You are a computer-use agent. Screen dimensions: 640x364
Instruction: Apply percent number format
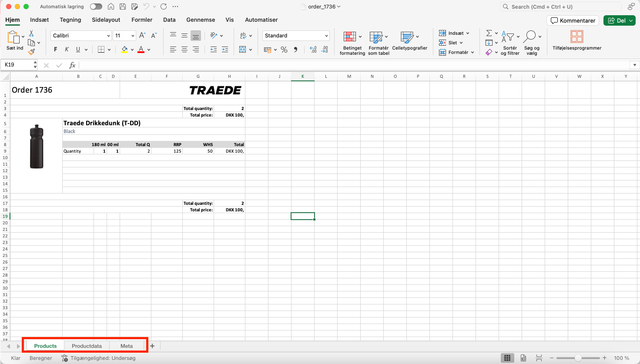[284, 50]
